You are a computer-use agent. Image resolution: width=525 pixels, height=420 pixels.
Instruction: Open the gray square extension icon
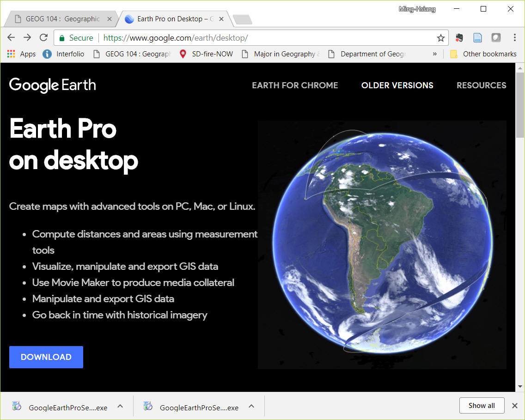pos(496,37)
